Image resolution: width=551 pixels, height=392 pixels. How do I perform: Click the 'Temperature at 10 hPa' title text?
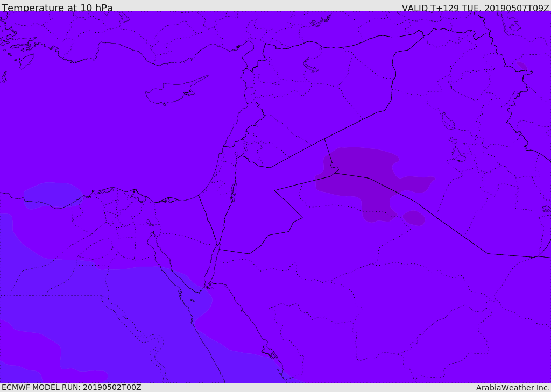click(x=57, y=8)
